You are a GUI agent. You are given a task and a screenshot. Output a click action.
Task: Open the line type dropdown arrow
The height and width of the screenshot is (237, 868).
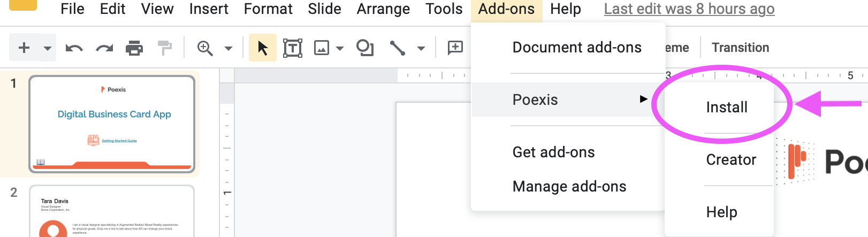point(421,48)
